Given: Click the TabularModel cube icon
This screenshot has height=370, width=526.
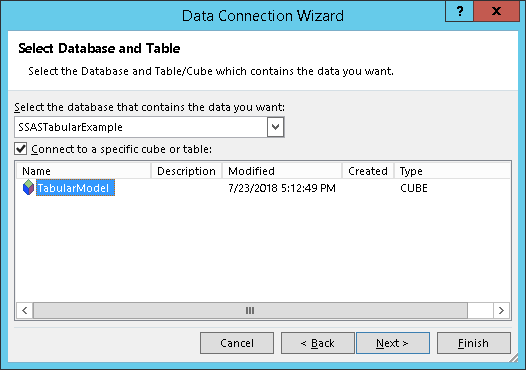Looking at the screenshot, I should (x=28, y=188).
